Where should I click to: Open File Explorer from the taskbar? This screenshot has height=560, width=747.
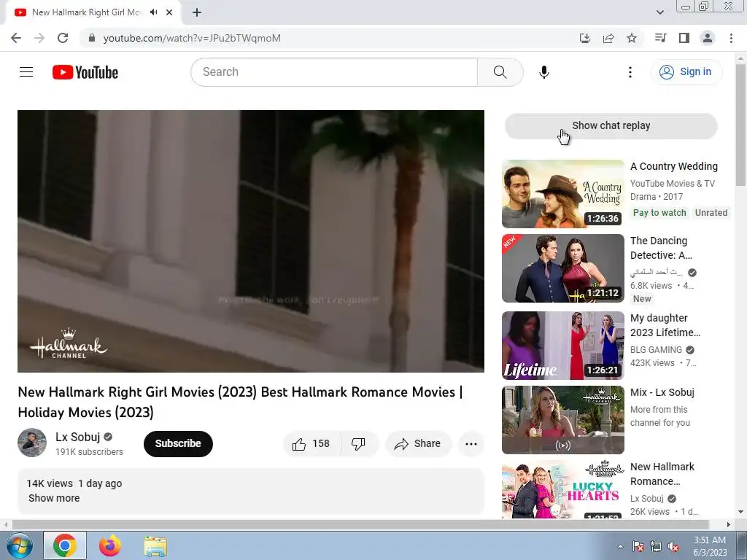click(x=155, y=545)
